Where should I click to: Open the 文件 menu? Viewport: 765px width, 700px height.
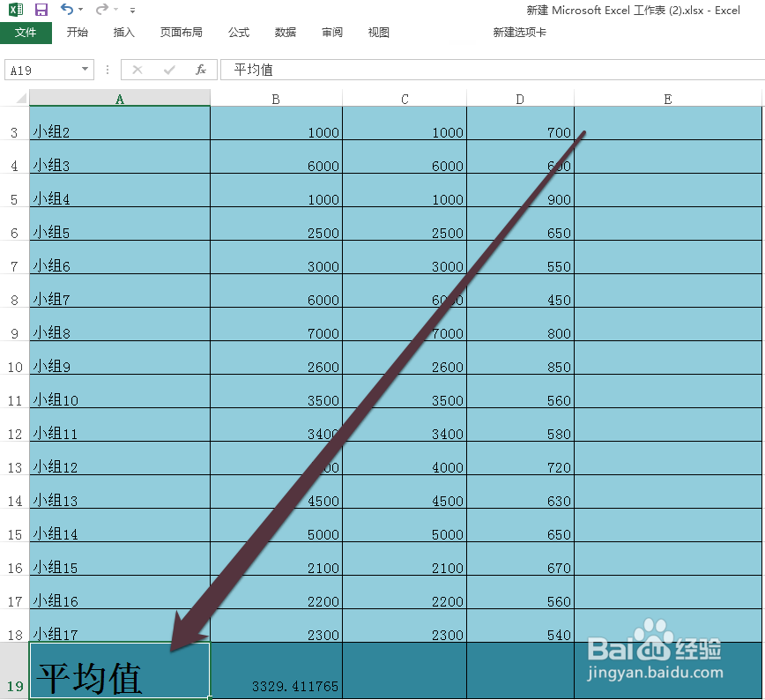[26, 32]
